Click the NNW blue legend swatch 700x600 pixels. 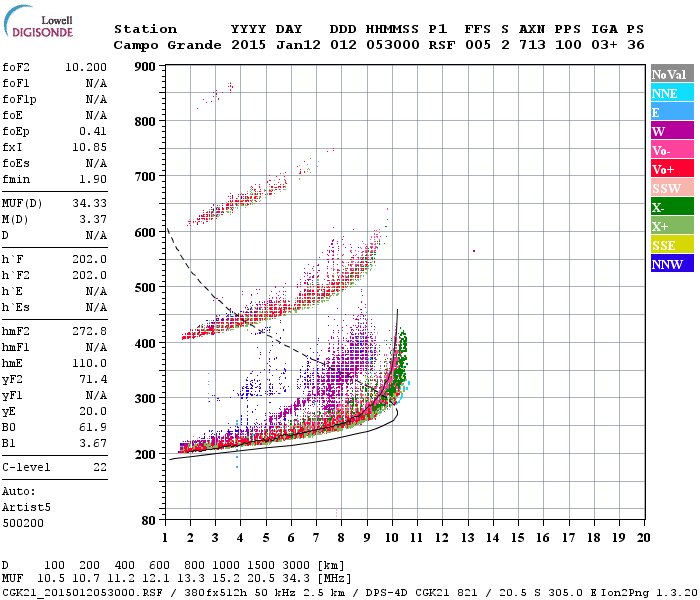[672, 263]
